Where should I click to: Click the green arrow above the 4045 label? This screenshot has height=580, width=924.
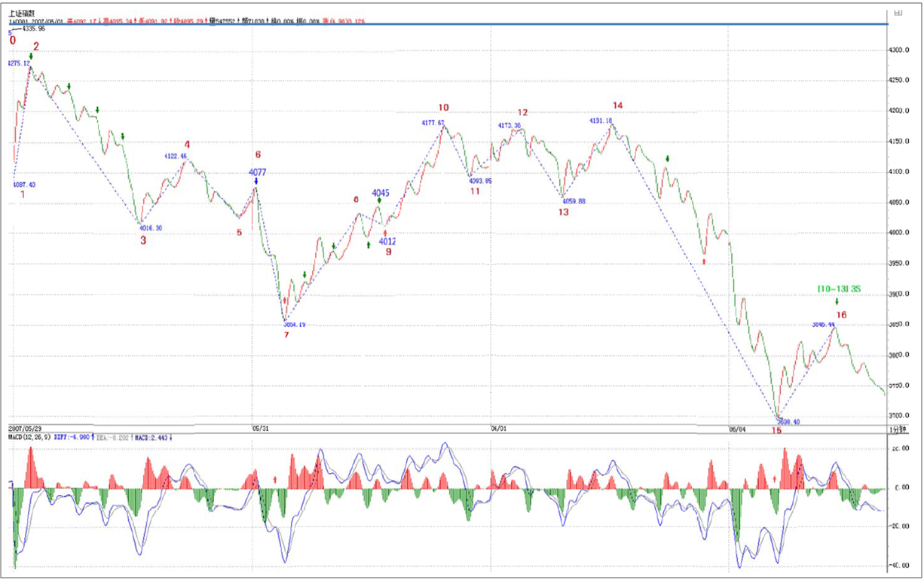click(379, 201)
